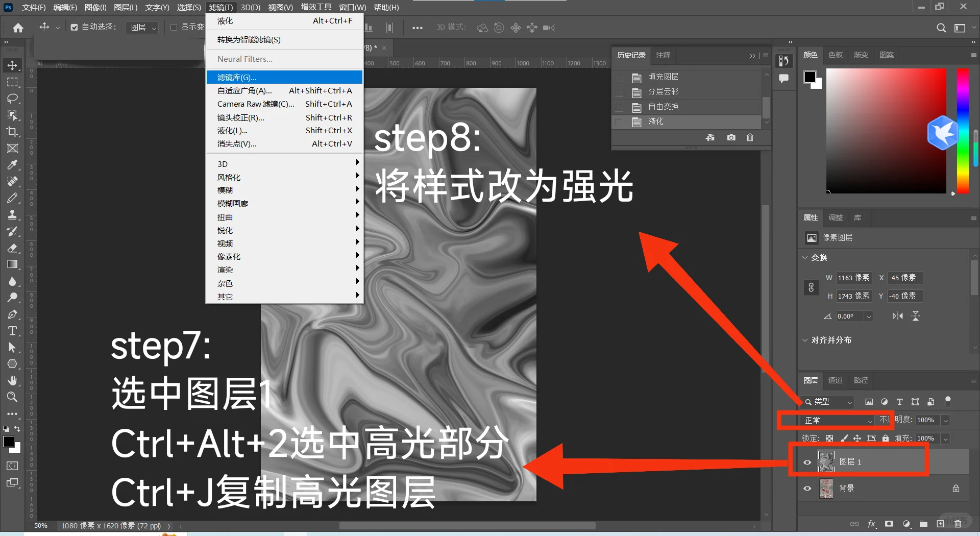Click the foreground color swatch in Color panel
Screen dimensions: 980x536
pyautogui.click(x=810, y=77)
